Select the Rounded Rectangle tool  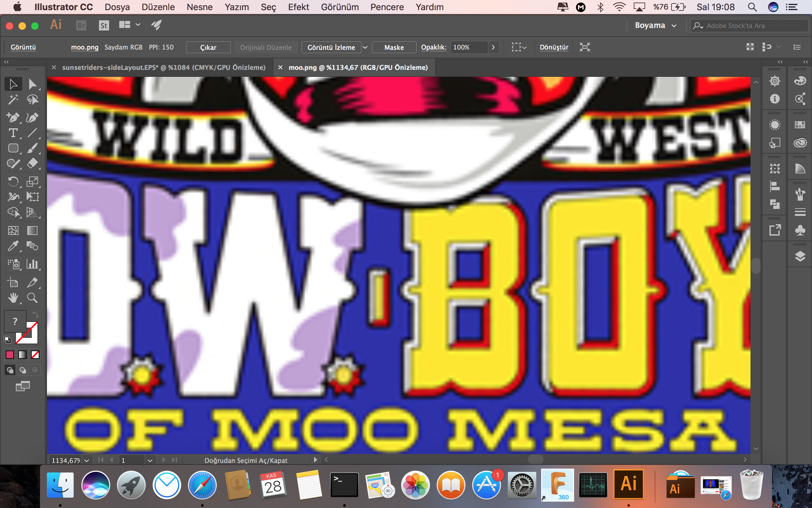click(x=13, y=148)
